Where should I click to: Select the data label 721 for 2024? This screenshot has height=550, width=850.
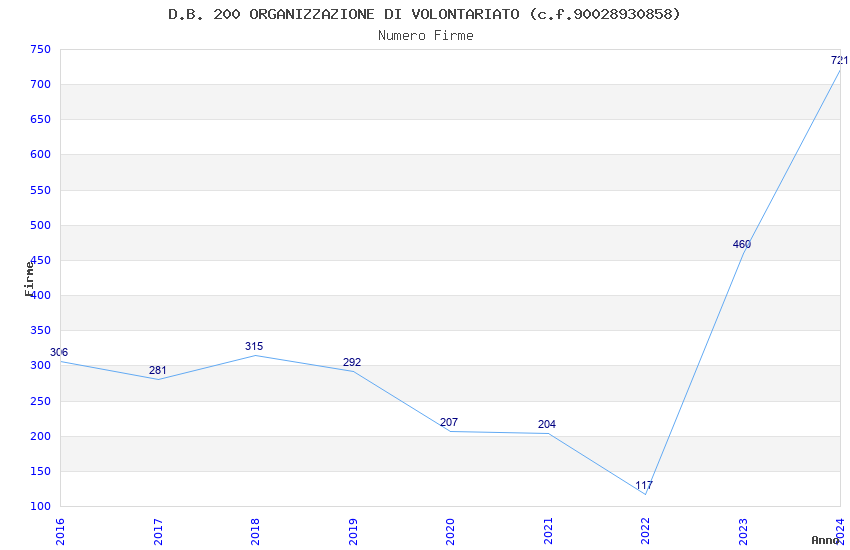click(839, 60)
